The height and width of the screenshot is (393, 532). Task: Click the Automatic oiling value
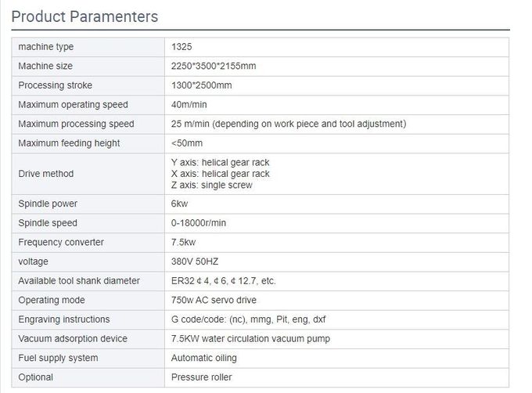203,358
